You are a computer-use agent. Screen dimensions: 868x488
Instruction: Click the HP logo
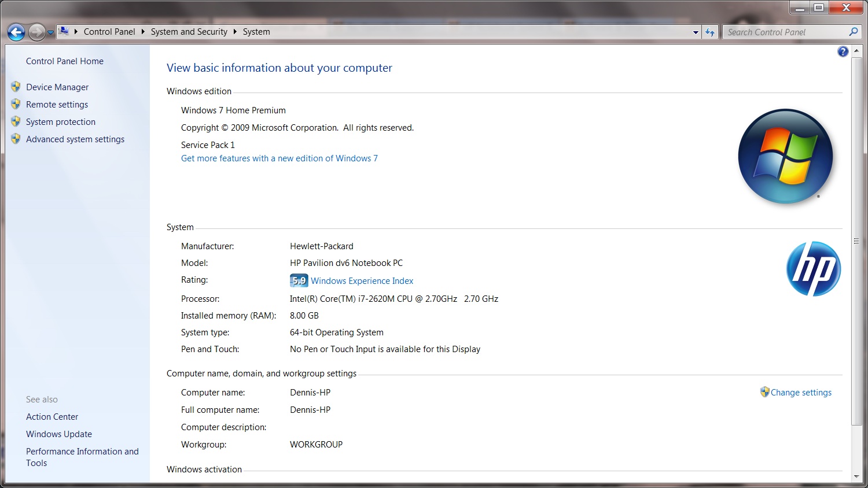(x=813, y=269)
